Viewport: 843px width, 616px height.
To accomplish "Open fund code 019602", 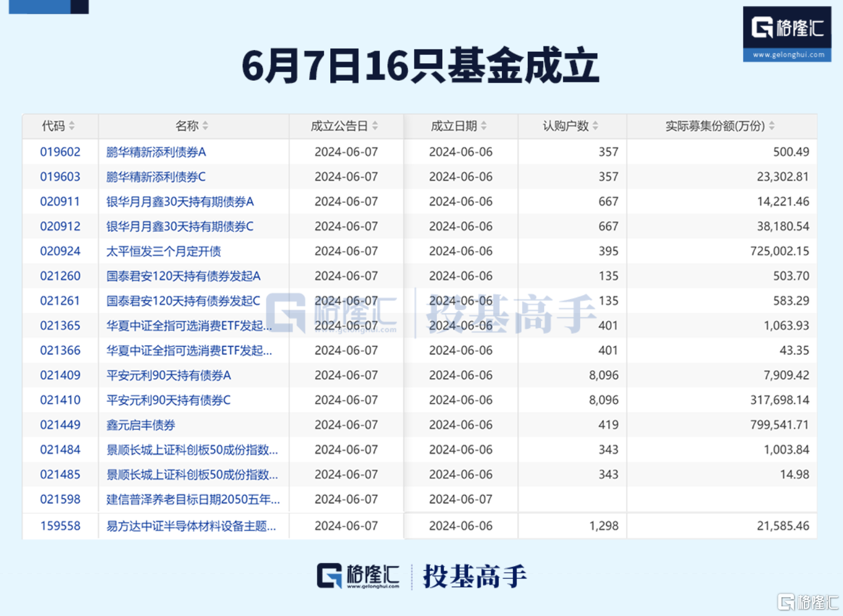I will [60, 152].
